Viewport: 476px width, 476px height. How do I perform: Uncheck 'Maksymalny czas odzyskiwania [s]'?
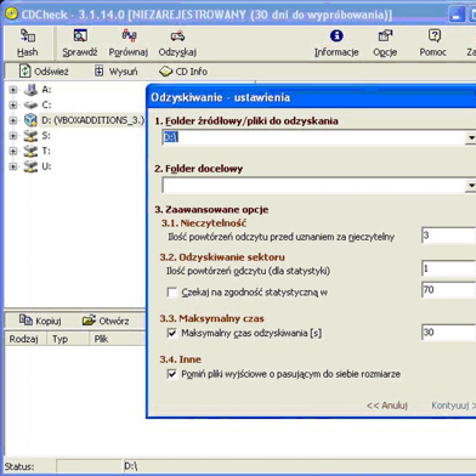coord(172,333)
